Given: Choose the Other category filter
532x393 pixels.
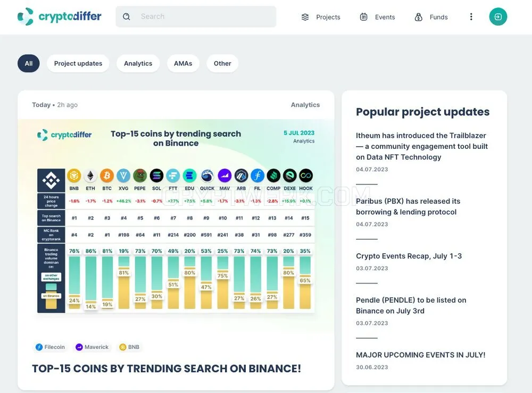Looking at the screenshot, I should click(x=222, y=63).
